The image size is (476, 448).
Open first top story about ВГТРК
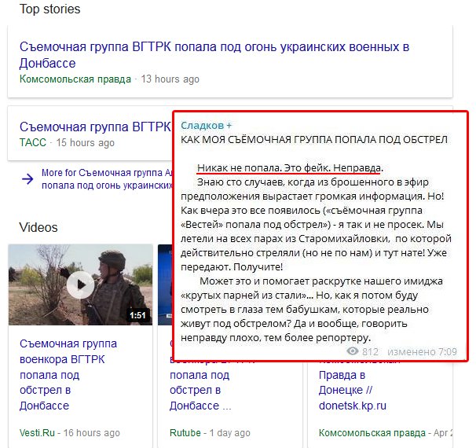pyautogui.click(x=214, y=54)
